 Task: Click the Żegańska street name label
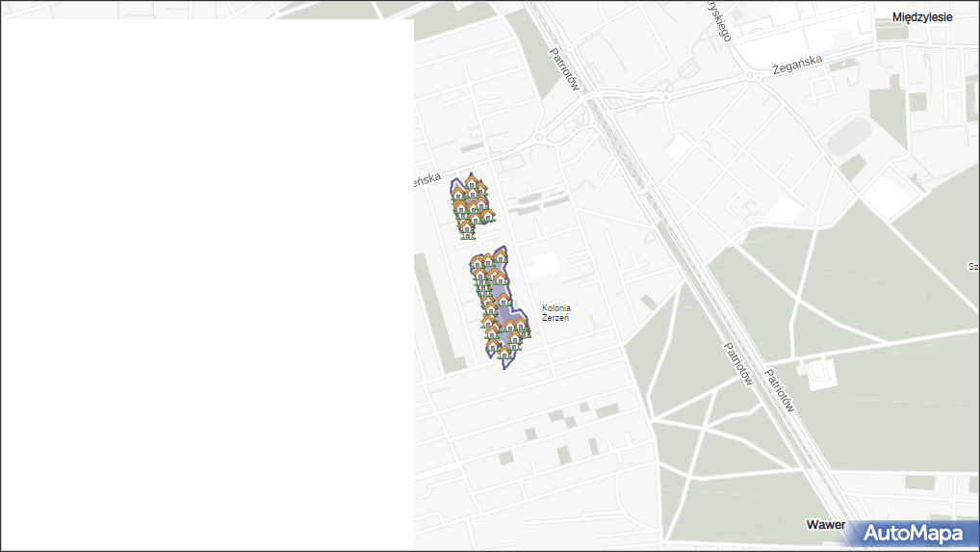coord(797,64)
